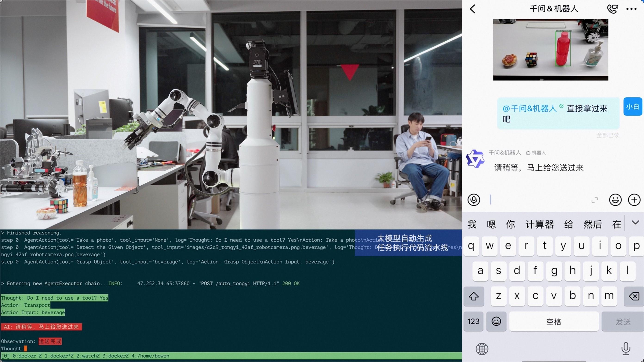Switch input language with globe icon
Image resolution: width=644 pixels, height=362 pixels.
pos(482,349)
